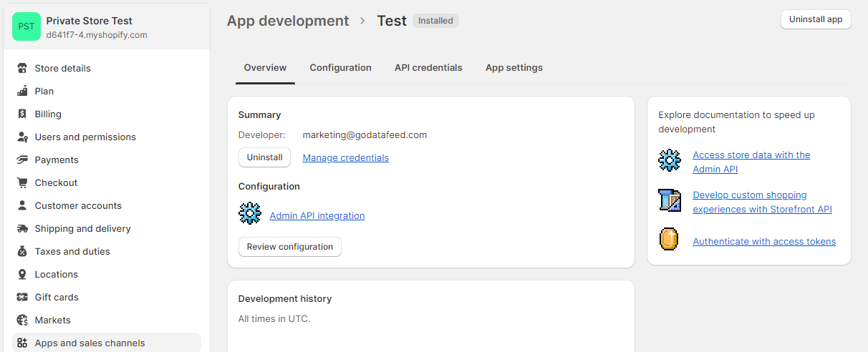Click the Storefront API pixel icon
Viewport: 868px width, 352px height.
(670, 200)
